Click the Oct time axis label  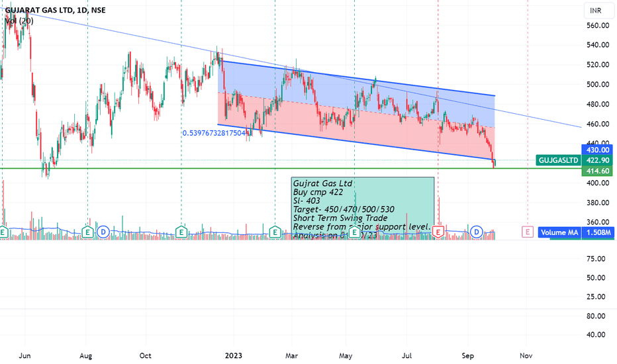145,356
